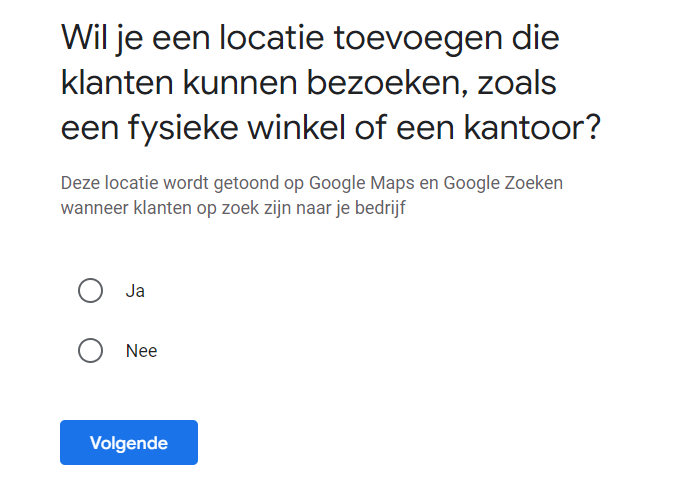700x493 pixels.
Task: Click the "Nee" option label text
Action: coord(141,351)
